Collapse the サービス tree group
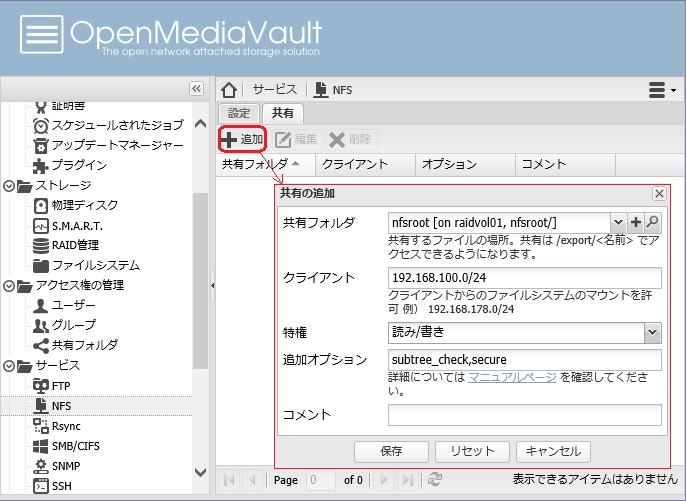 point(9,366)
